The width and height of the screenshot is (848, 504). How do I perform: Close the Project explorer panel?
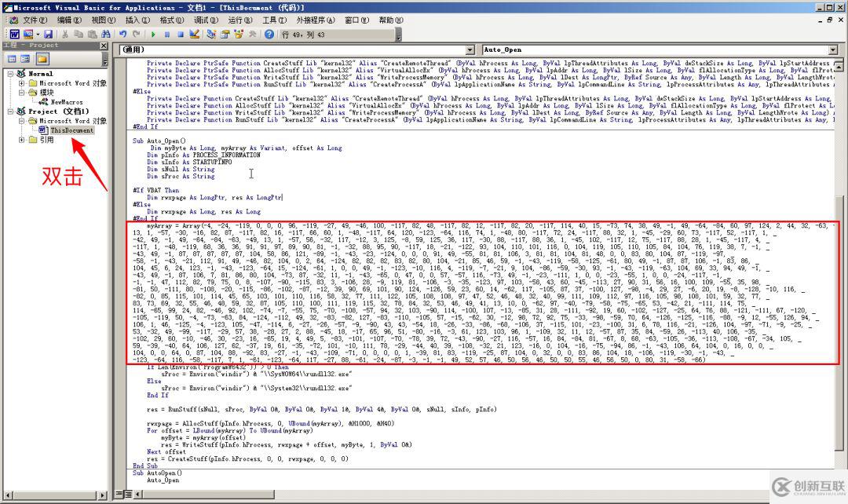coord(104,46)
